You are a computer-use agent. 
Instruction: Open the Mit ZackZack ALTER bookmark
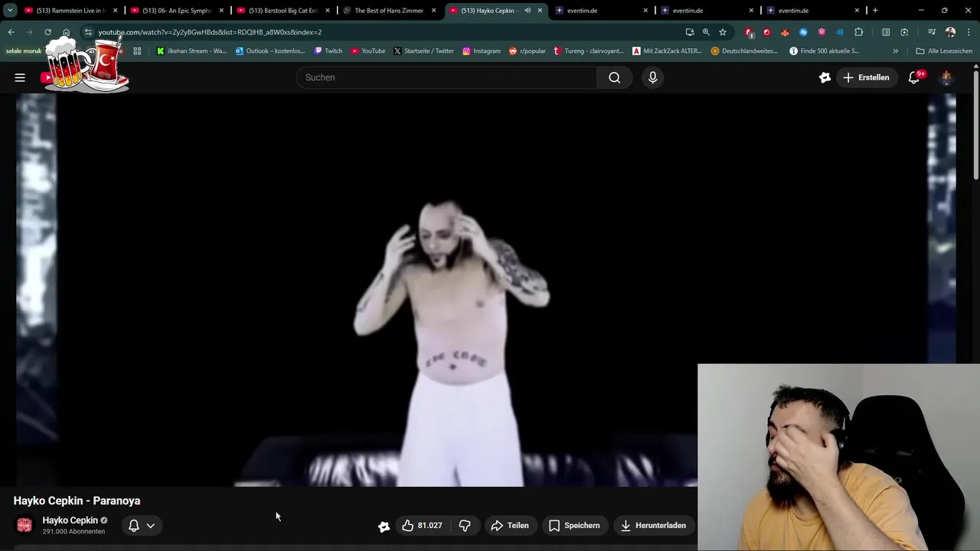click(x=667, y=51)
